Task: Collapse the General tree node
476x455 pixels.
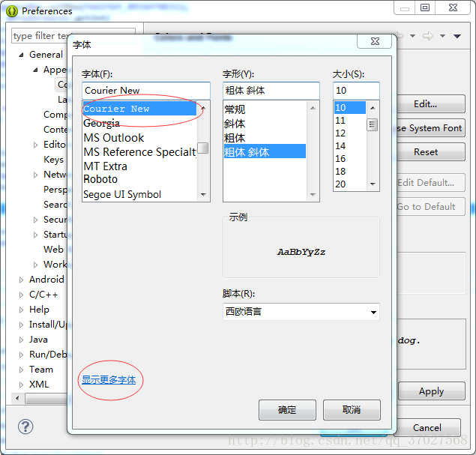Action: point(21,55)
